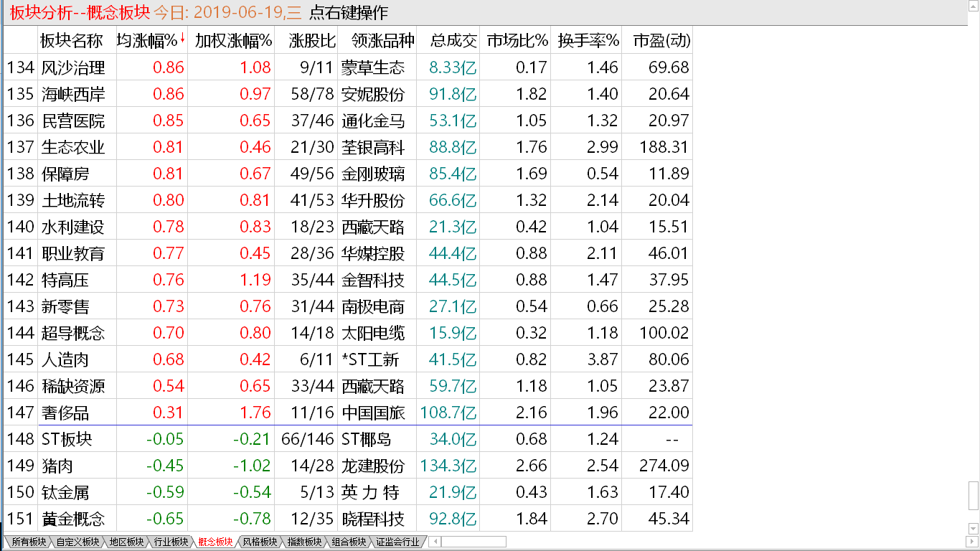This screenshot has width=980, height=551.
Task: Click leading stock 金刚玻璃
Action: click(373, 174)
